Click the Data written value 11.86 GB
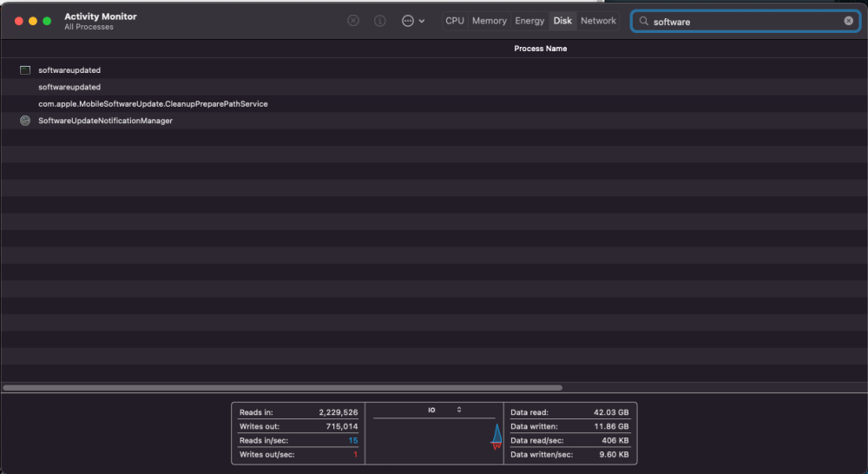This screenshot has width=868, height=474. point(611,426)
